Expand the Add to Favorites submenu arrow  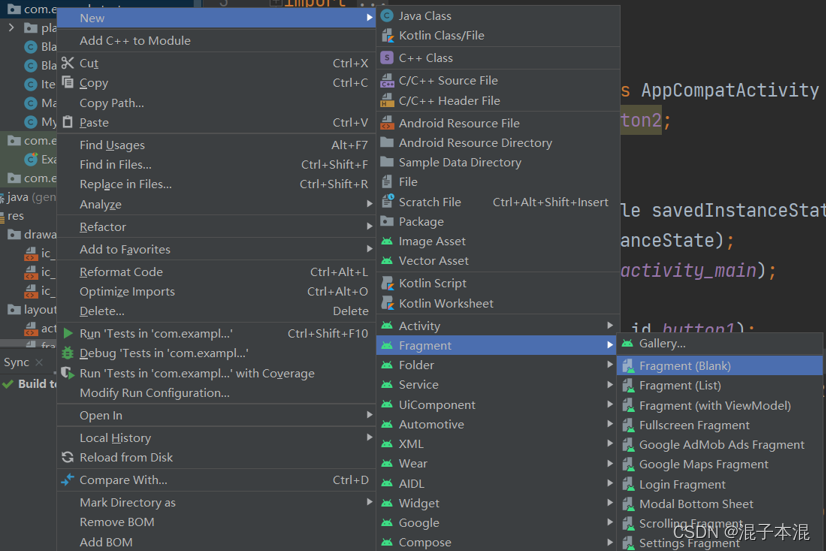(369, 249)
